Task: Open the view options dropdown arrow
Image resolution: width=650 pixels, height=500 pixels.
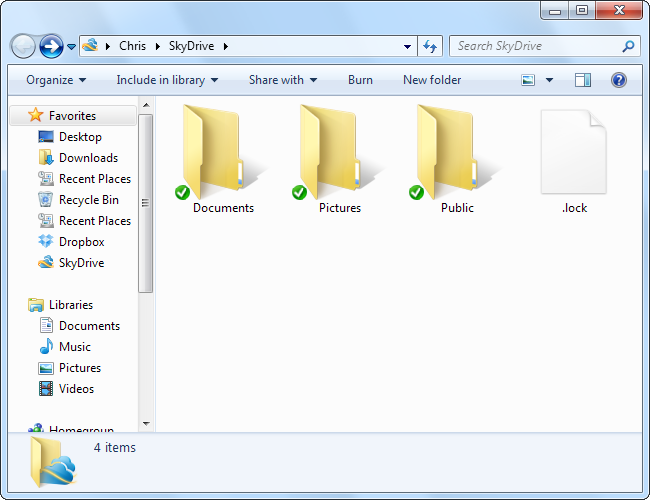Action: pyautogui.click(x=549, y=80)
